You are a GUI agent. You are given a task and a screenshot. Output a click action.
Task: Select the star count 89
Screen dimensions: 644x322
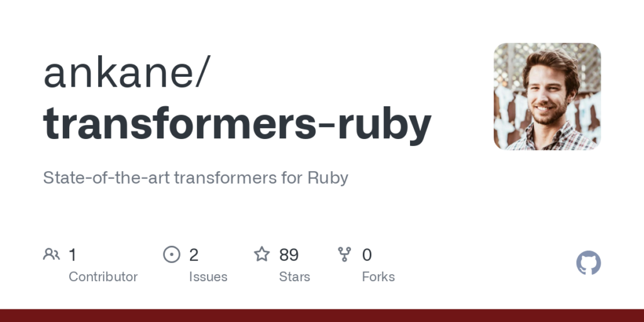pos(289,255)
